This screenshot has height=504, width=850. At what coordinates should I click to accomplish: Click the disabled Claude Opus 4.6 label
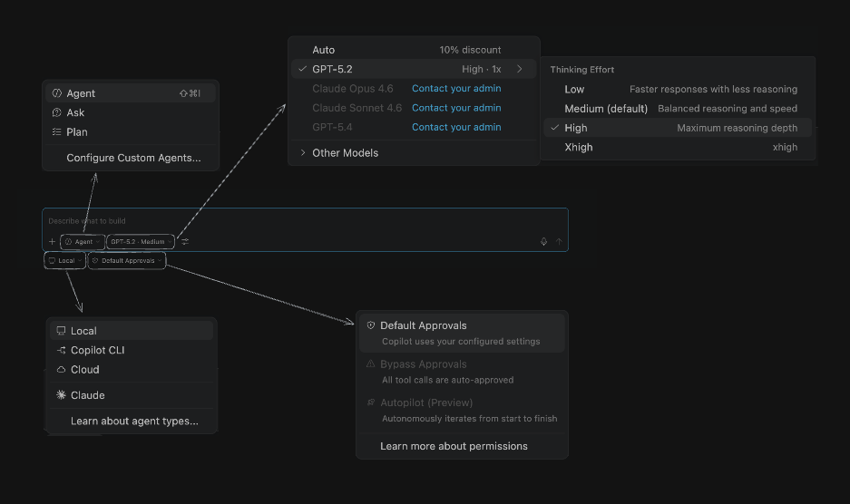tap(353, 88)
